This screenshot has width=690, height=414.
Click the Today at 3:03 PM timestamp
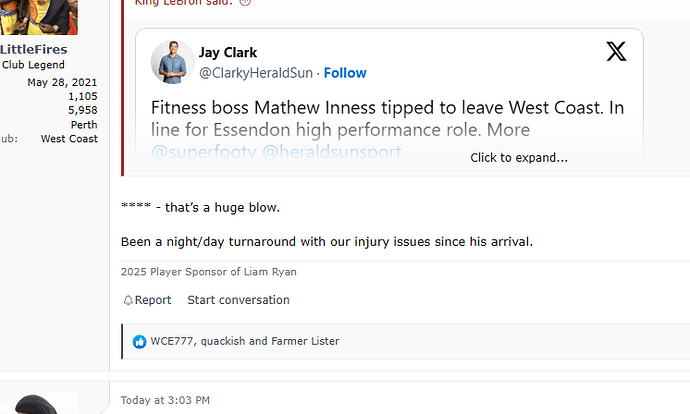tap(165, 400)
